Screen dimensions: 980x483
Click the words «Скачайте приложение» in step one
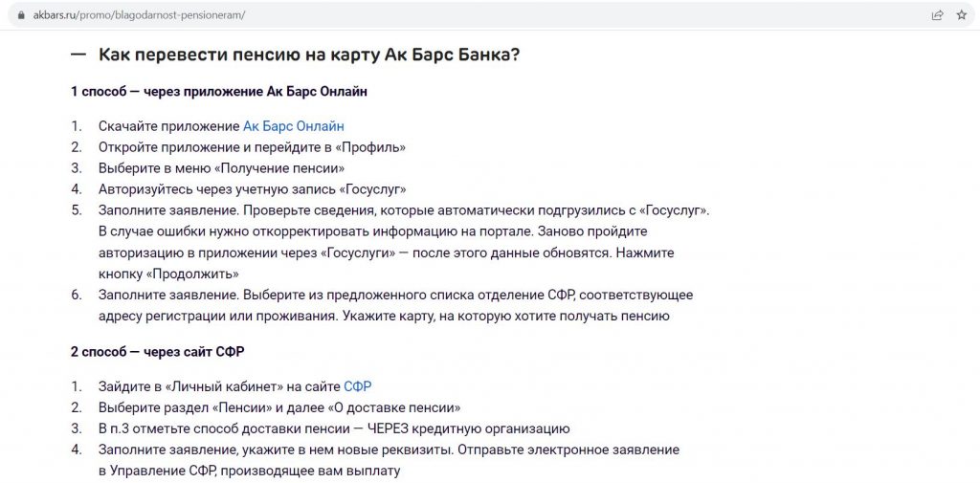[x=169, y=126]
